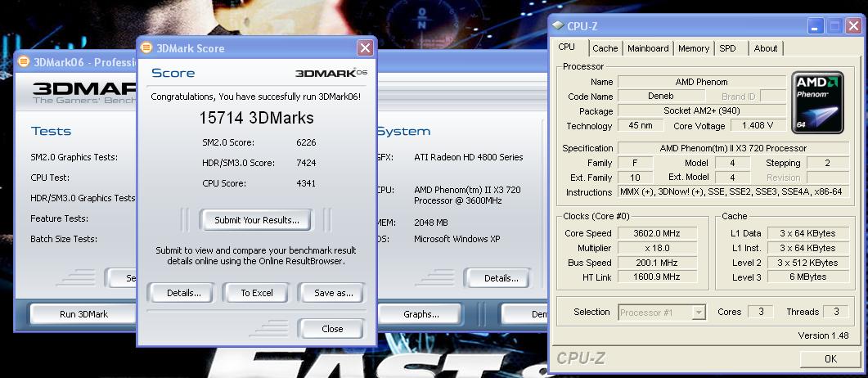This screenshot has width=868, height=378.
Task: Click the 3DMark Score window title icon
Action: point(146,47)
